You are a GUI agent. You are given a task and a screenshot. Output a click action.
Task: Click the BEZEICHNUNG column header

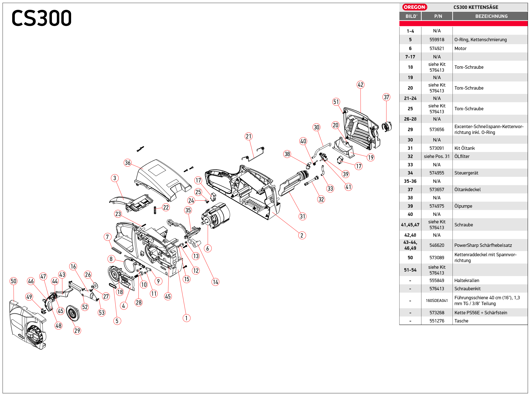click(x=491, y=16)
